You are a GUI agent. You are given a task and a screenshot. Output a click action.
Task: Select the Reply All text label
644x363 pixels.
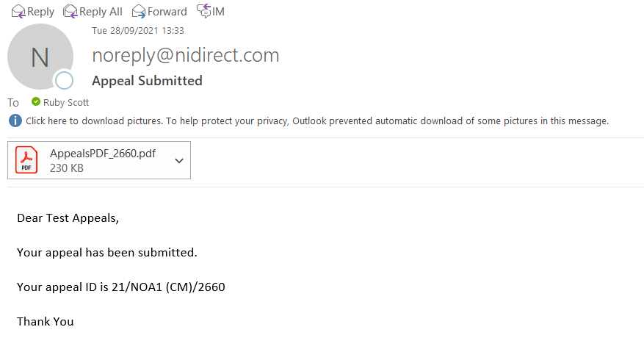[x=101, y=12]
